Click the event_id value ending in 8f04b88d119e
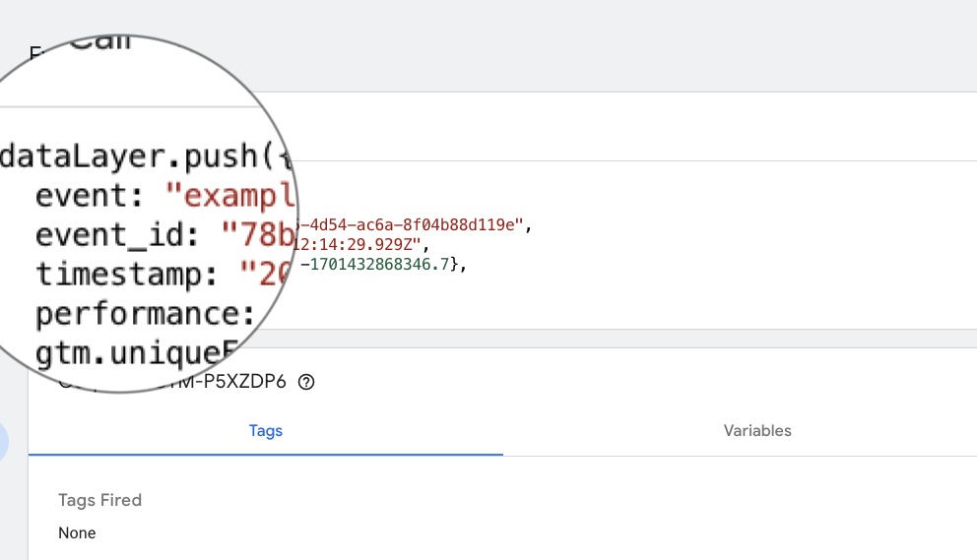The height and width of the screenshot is (560, 977). [414, 225]
